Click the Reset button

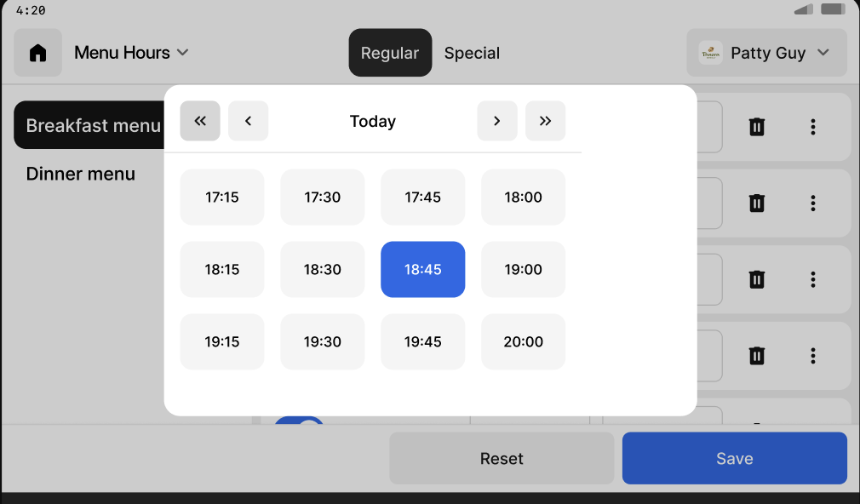coord(502,459)
